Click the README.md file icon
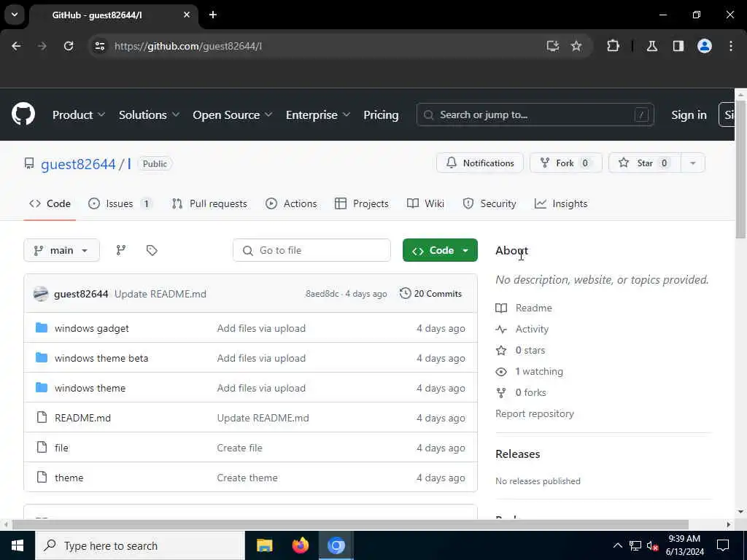The width and height of the screenshot is (747, 560). [x=42, y=418]
